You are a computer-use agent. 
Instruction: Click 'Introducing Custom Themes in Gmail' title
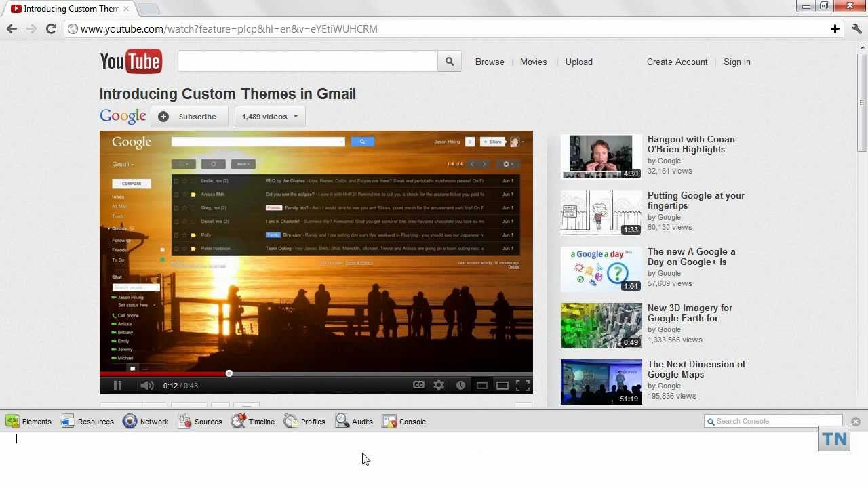click(228, 94)
